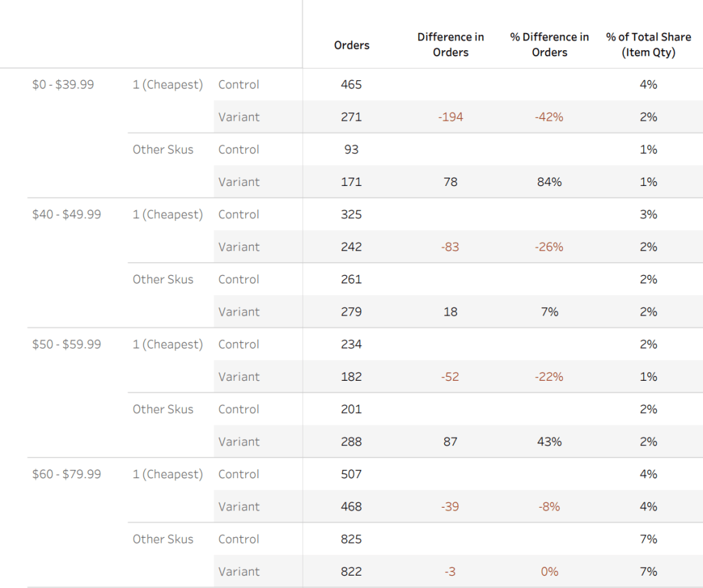Click the -42% difference cell

click(x=549, y=117)
